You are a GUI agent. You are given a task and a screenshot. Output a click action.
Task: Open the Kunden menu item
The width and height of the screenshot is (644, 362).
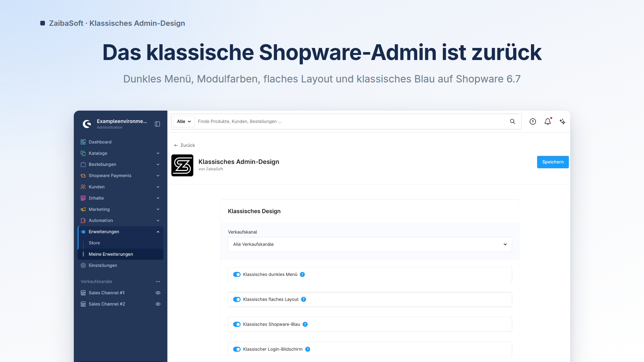tap(120, 187)
